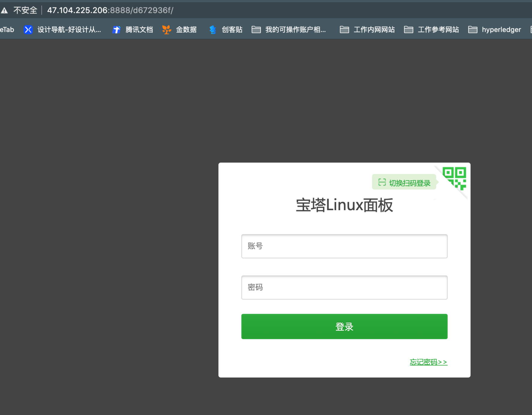The width and height of the screenshot is (532, 415).
Task: Click the 宝塔Linux面板 title
Action: [344, 205]
